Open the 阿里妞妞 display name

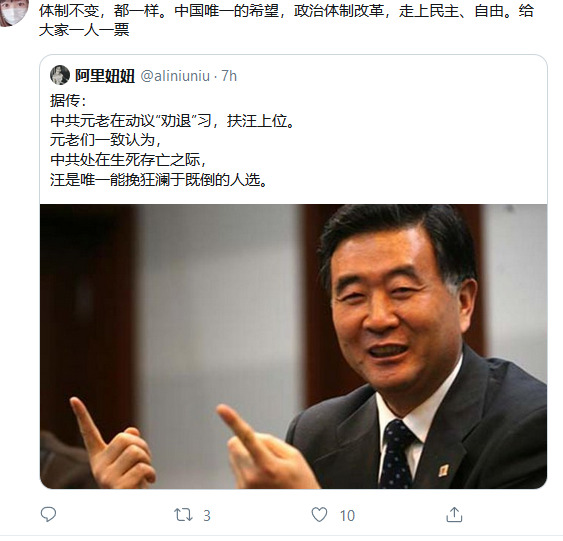click(x=104, y=76)
